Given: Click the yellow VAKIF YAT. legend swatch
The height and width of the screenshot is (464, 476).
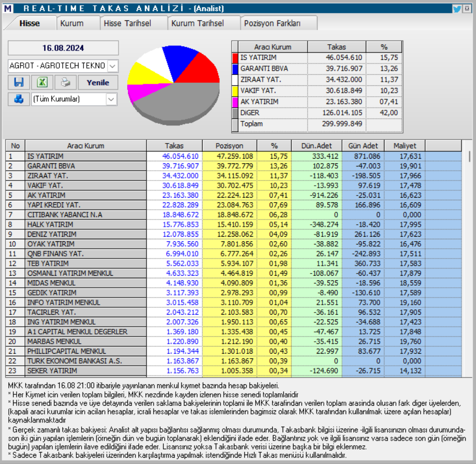Looking at the screenshot, I should (235, 91).
